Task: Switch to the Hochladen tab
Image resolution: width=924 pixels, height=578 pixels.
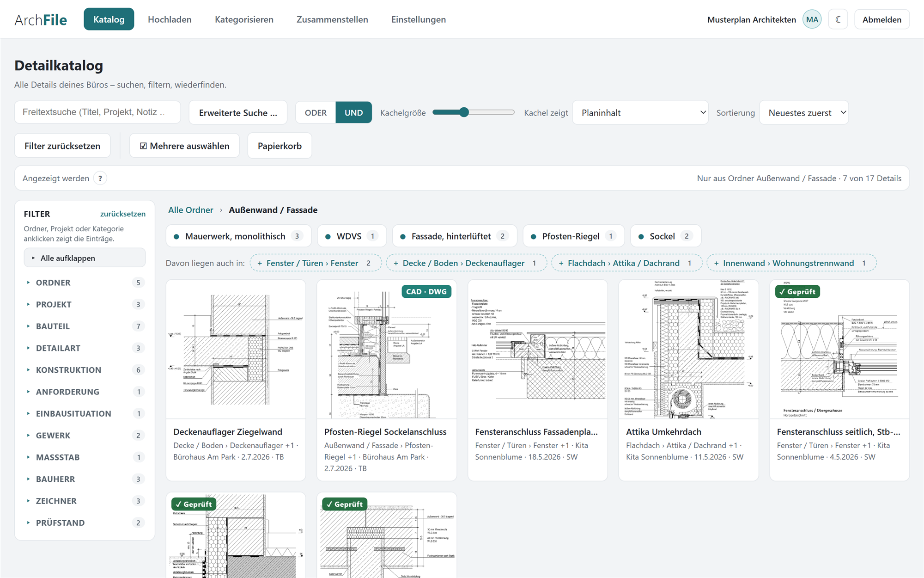Action: 170,19
